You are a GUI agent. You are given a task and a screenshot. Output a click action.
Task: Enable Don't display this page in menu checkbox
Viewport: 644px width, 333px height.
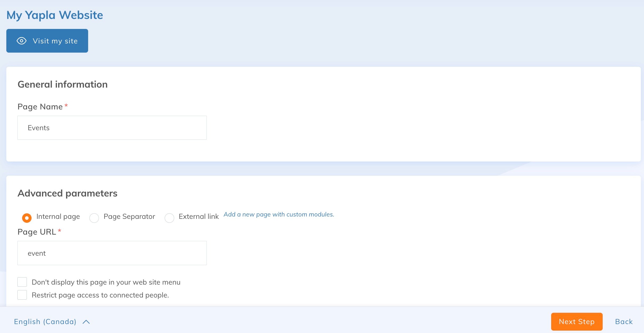22,282
